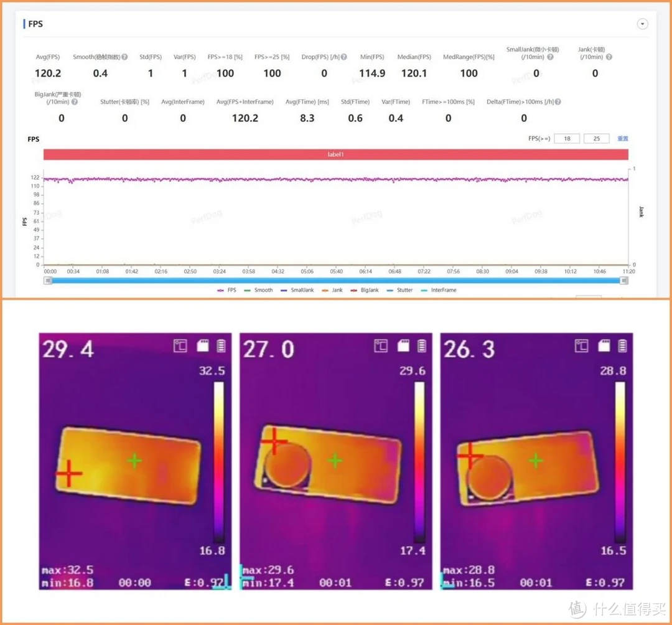Click the right handle of timeline range slider

[x=624, y=281]
